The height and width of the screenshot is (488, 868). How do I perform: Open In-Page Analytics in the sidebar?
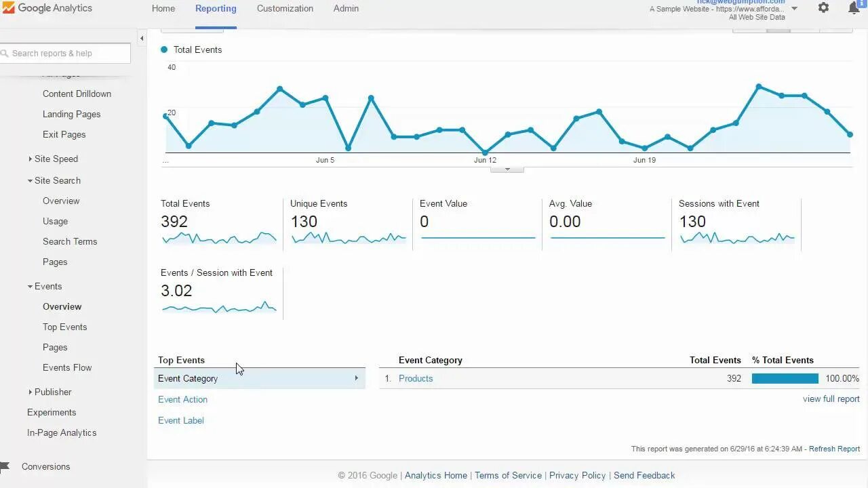click(x=62, y=432)
